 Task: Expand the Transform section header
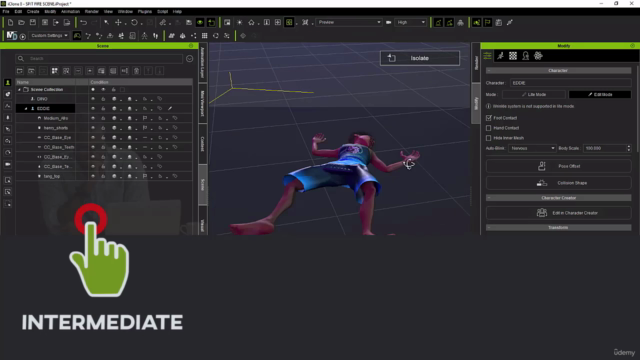click(x=558, y=227)
